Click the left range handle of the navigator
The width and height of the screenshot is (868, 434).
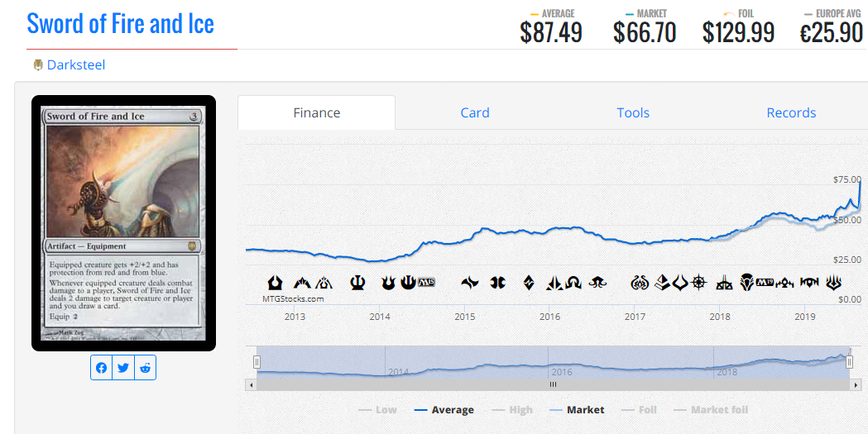point(257,362)
